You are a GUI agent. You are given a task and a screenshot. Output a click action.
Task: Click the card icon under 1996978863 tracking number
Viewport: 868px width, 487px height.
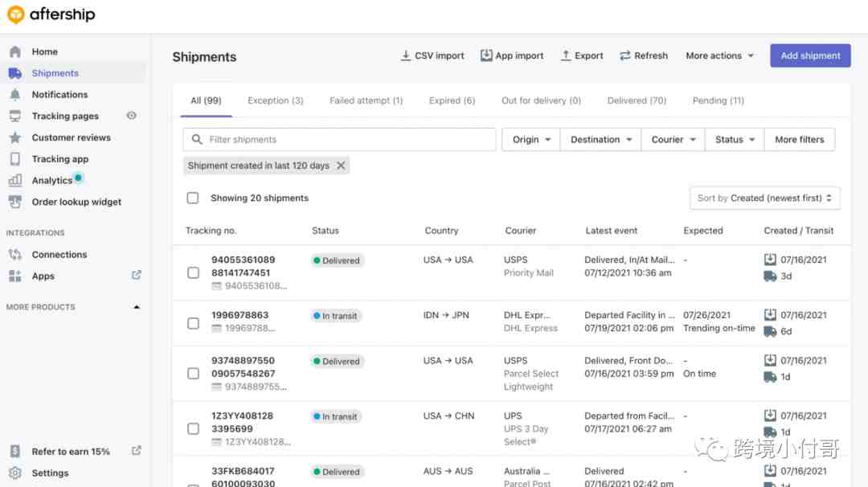tap(216, 328)
